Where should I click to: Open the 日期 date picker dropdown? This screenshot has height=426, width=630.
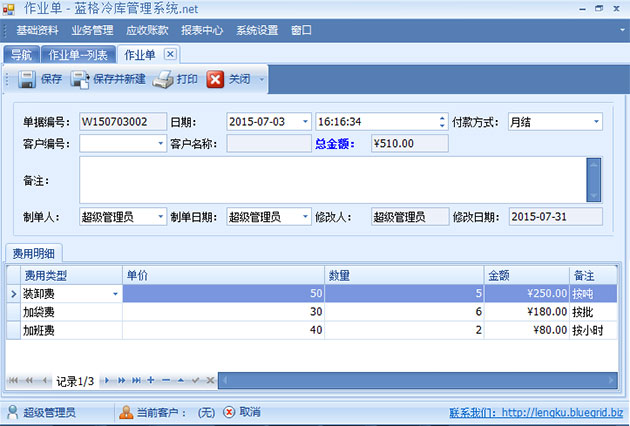304,122
